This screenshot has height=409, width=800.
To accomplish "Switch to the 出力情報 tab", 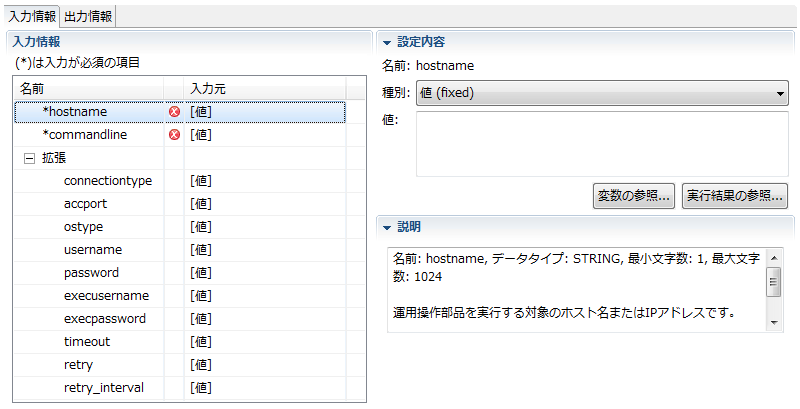I will point(88,16).
